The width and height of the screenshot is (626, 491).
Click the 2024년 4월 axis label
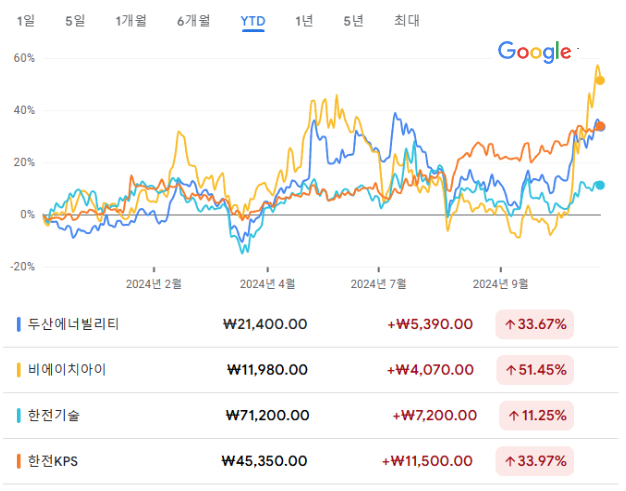click(267, 284)
